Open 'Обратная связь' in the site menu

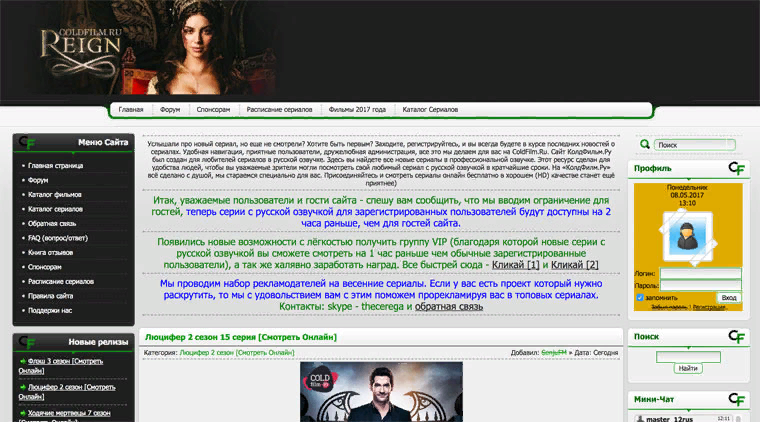pyautogui.click(x=52, y=224)
